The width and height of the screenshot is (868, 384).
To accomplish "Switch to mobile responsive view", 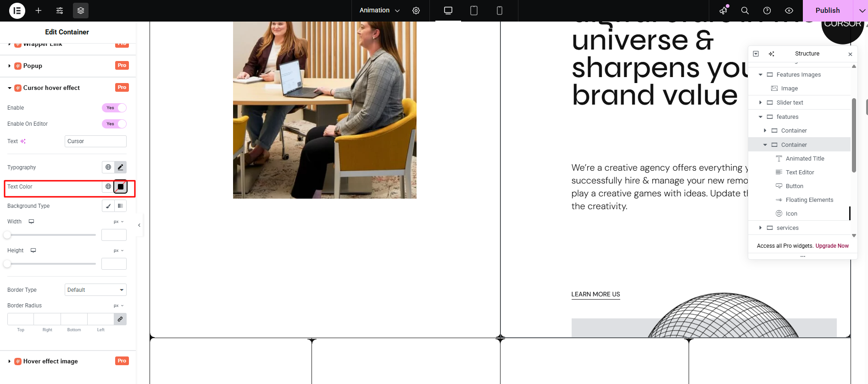I will pos(500,11).
